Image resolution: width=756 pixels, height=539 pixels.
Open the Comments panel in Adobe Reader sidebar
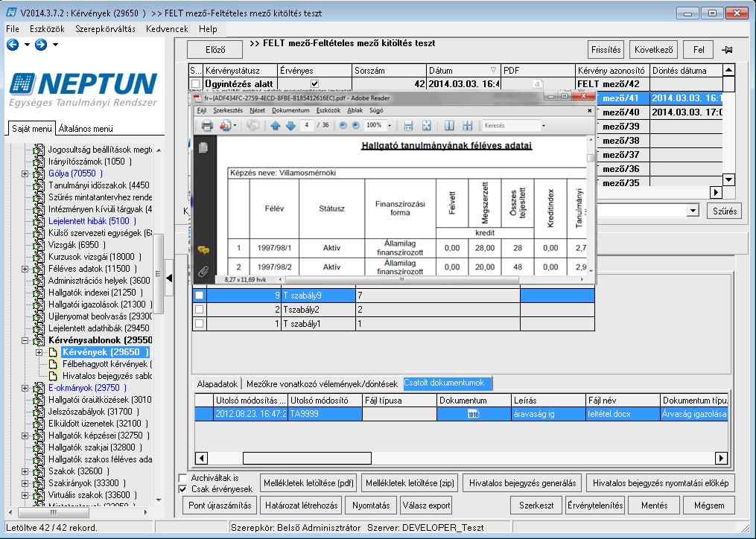pos(203,250)
